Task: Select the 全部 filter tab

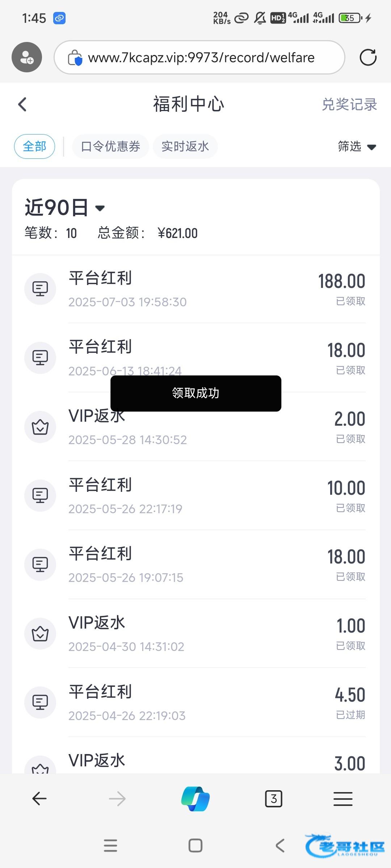Action: (x=34, y=146)
